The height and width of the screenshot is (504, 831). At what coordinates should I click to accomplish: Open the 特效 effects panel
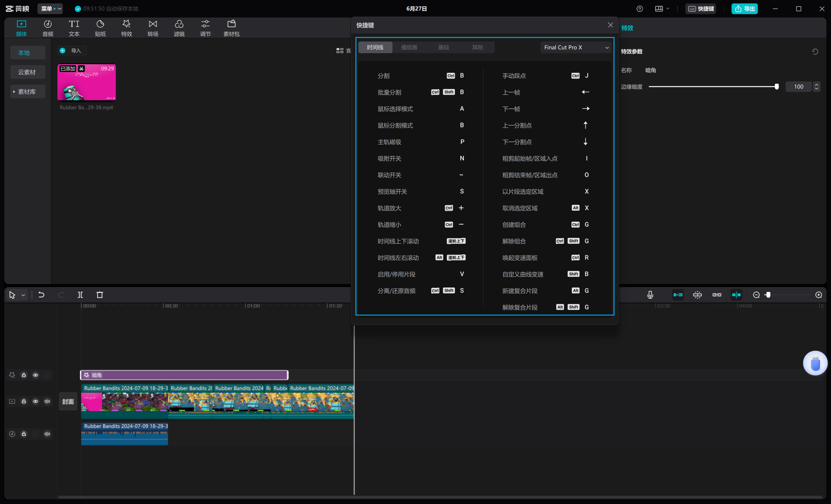(127, 28)
